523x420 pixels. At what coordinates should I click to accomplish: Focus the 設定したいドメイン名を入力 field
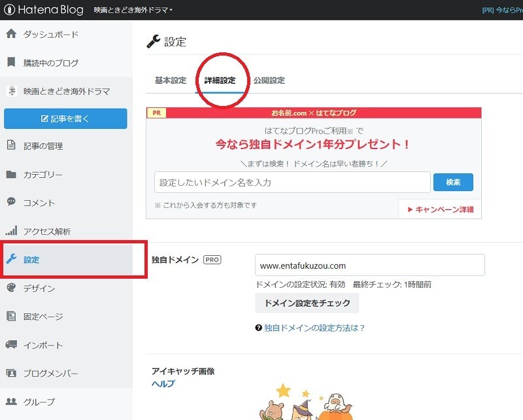(x=292, y=183)
